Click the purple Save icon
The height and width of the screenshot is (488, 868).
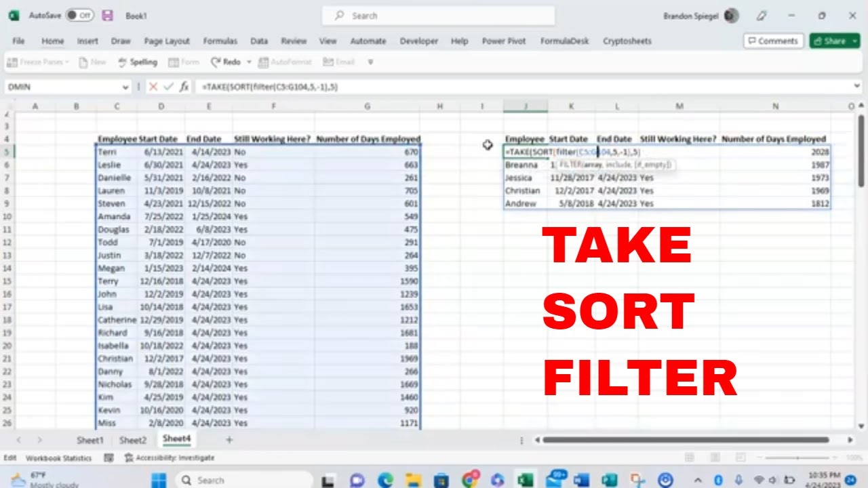tap(107, 15)
